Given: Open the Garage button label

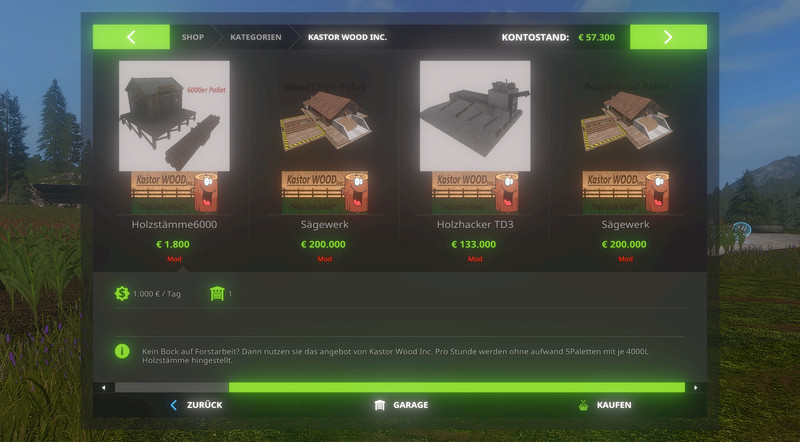Looking at the screenshot, I should (411, 405).
